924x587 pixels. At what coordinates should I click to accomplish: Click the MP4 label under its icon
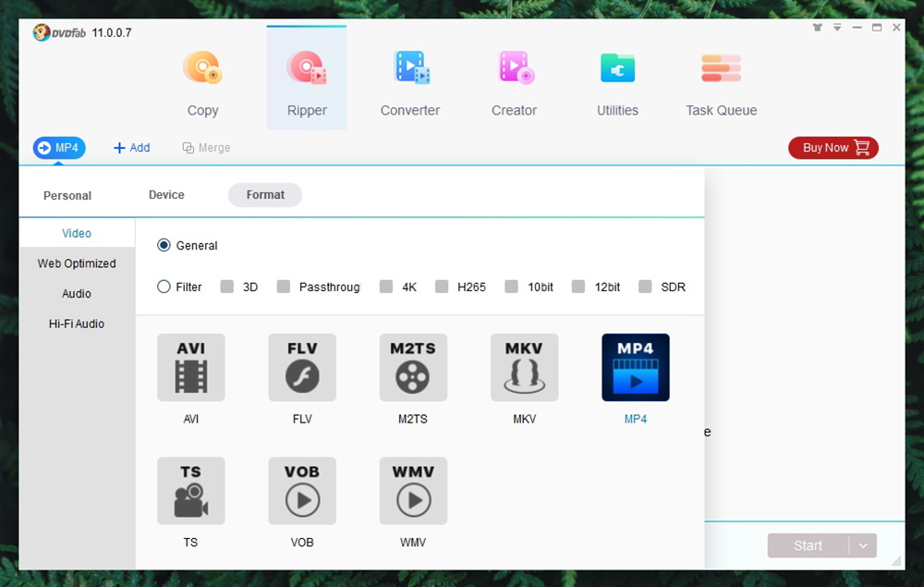[x=636, y=419]
